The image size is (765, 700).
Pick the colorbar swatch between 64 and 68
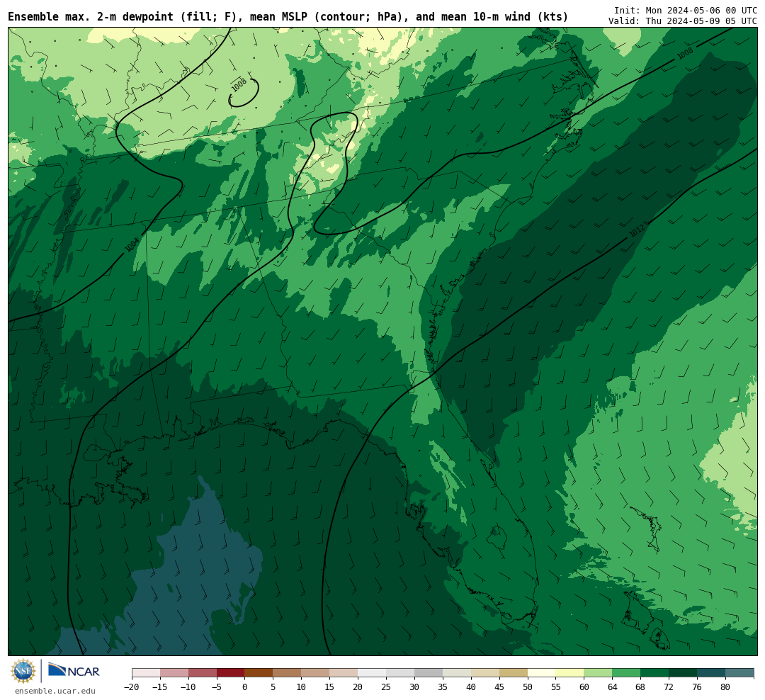pos(626,673)
